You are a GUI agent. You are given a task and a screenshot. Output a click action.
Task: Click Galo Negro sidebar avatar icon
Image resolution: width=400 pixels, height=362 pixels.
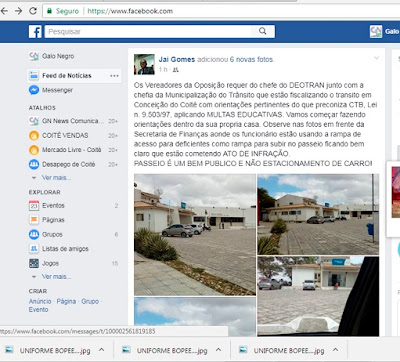[x=34, y=56]
